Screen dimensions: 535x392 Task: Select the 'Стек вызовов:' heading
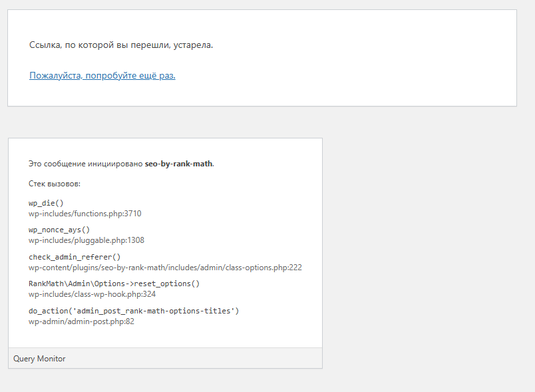click(55, 183)
